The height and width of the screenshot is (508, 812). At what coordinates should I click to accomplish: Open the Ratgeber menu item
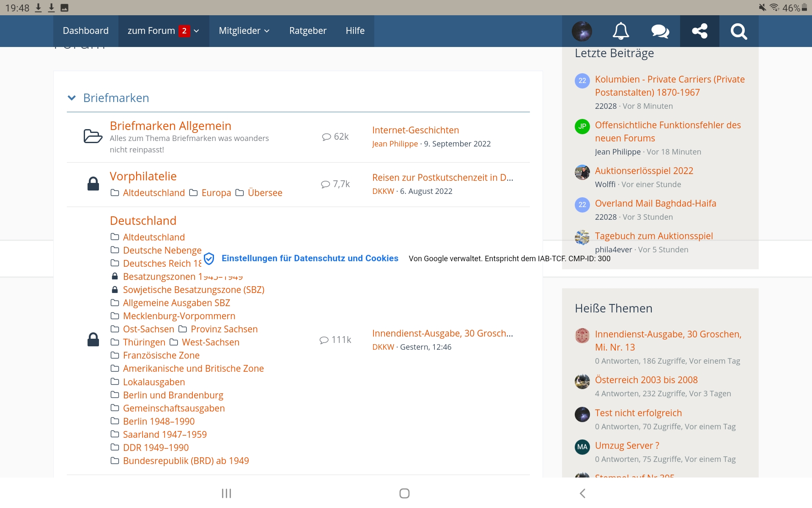tap(307, 31)
